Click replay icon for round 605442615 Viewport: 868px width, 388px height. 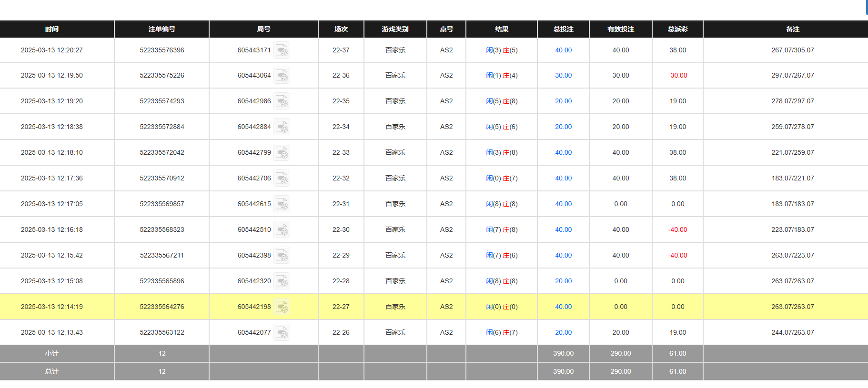pos(282,204)
